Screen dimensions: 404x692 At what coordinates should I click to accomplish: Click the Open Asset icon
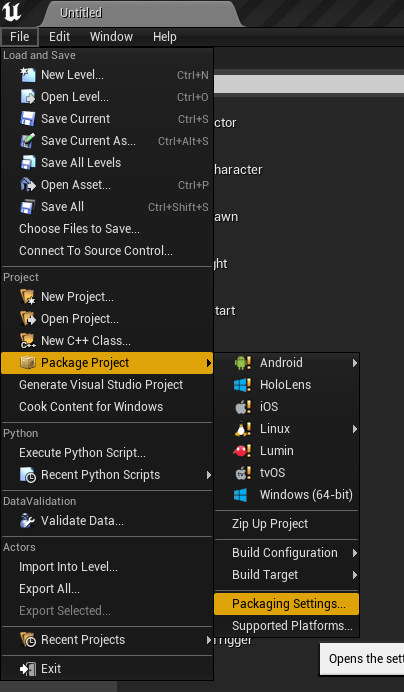pos(28,185)
